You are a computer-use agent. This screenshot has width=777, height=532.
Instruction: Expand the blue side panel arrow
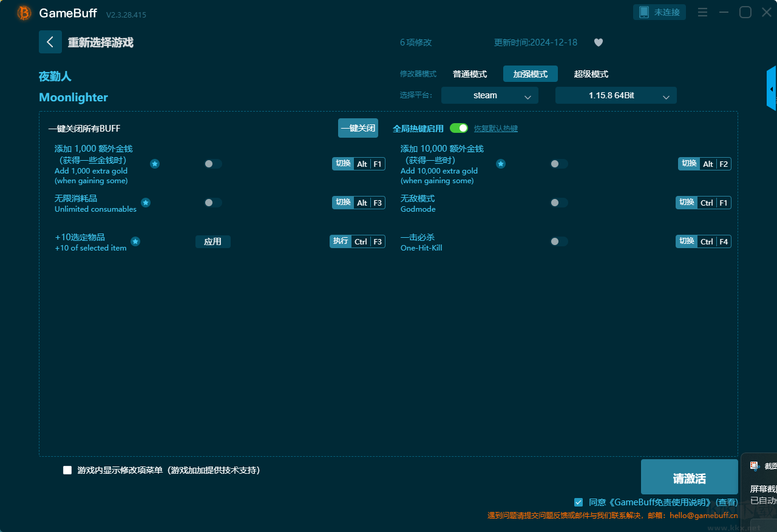[x=772, y=89]
